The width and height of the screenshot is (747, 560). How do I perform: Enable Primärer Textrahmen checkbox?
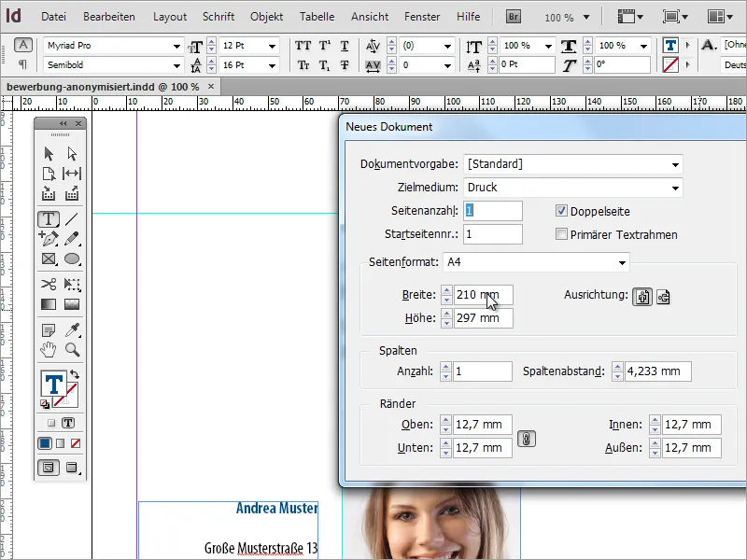561,234
